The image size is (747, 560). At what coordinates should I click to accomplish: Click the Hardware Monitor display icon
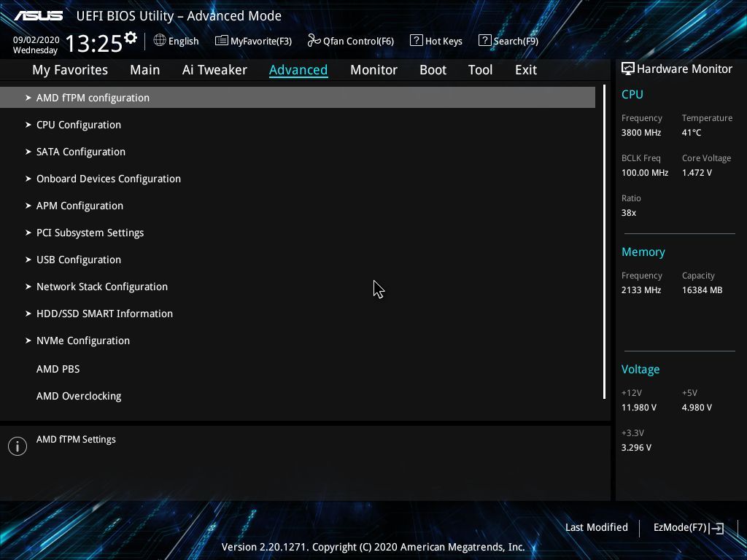[x=628, y=69]
